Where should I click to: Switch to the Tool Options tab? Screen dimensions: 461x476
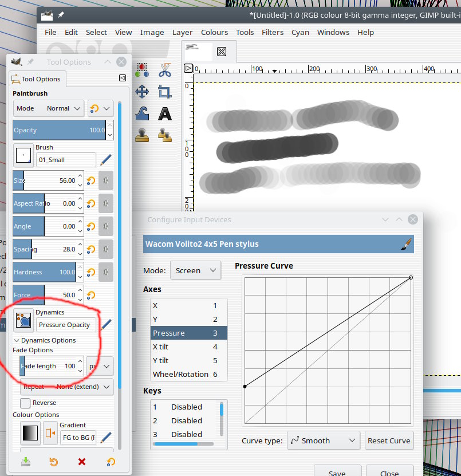coord(38,79)
